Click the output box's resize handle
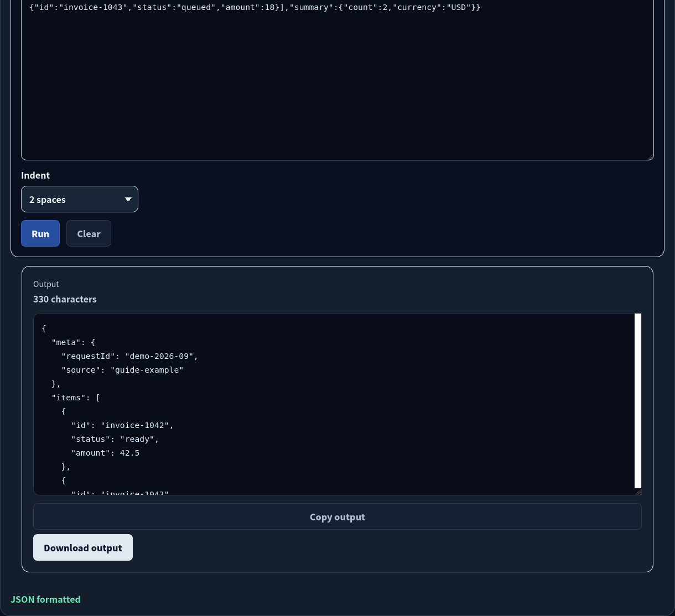The image size is (675, 616). 638,492
